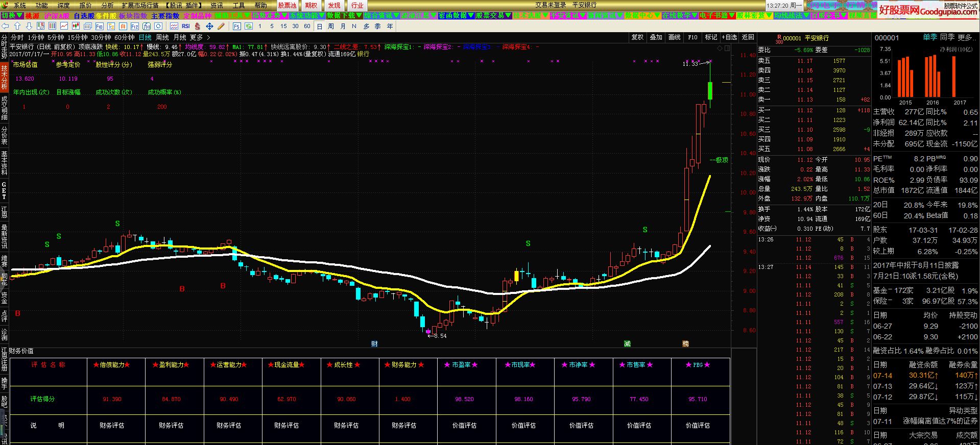Click the red S-shaped dragon icon

pyautogui.click(x=198, y=26)
